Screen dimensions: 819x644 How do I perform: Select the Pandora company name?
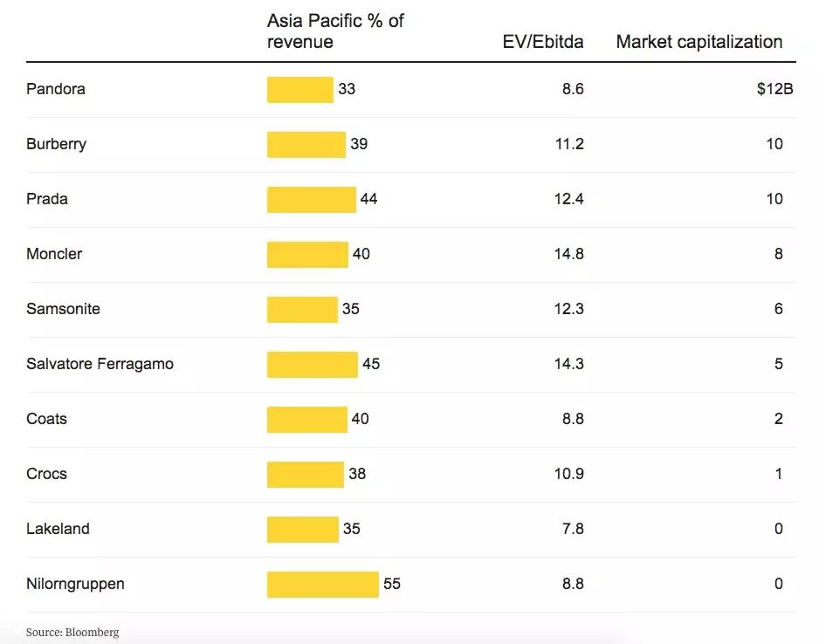pos(56,89)
